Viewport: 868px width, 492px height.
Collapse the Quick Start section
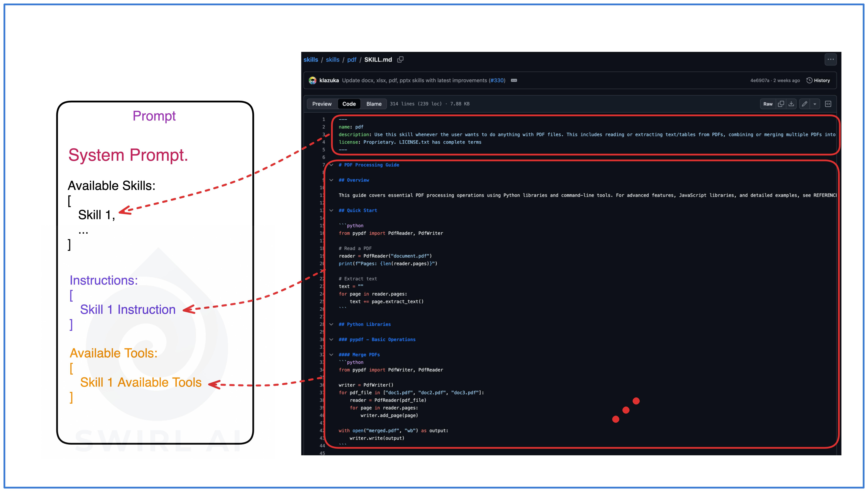click(x=332, y=210)
